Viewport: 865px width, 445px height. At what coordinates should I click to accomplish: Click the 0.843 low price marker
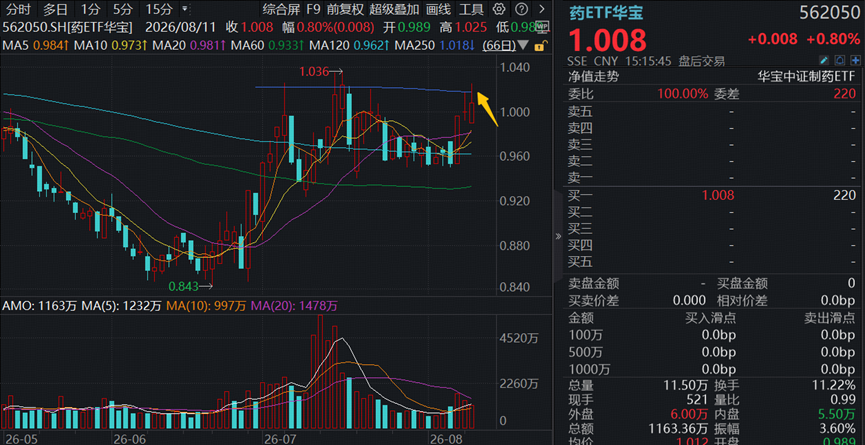[184, 286]
